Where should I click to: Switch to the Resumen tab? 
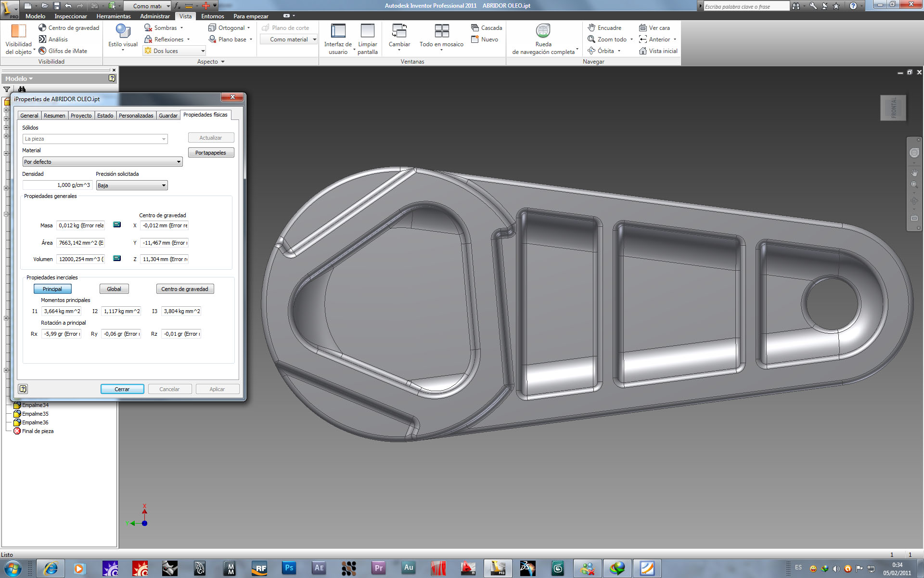54,116
